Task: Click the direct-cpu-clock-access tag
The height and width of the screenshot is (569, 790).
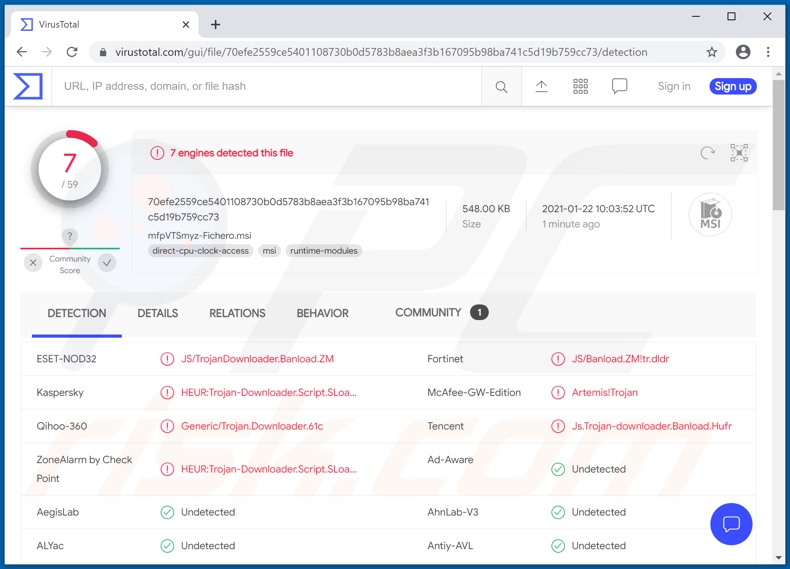Action: pos(201,251)
